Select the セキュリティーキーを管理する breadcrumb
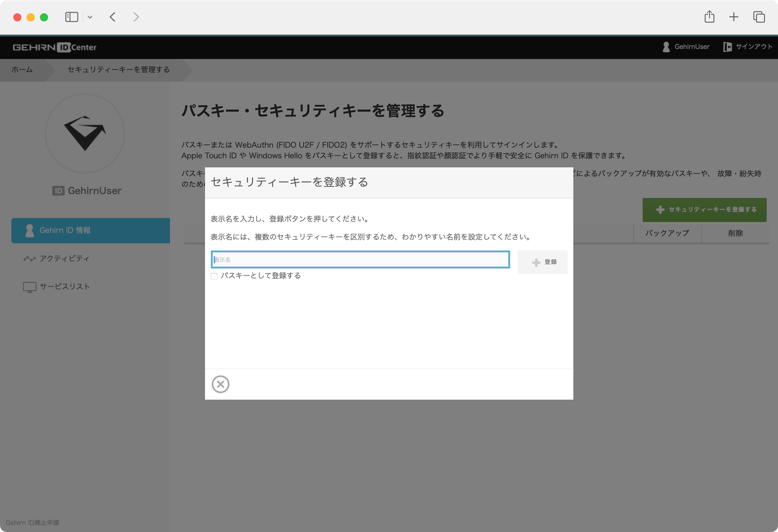 118,70
